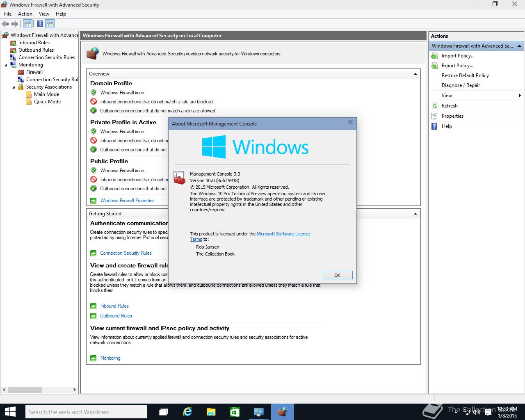Click the Windows Firewall taskbar button

click(x=282, y=412)
